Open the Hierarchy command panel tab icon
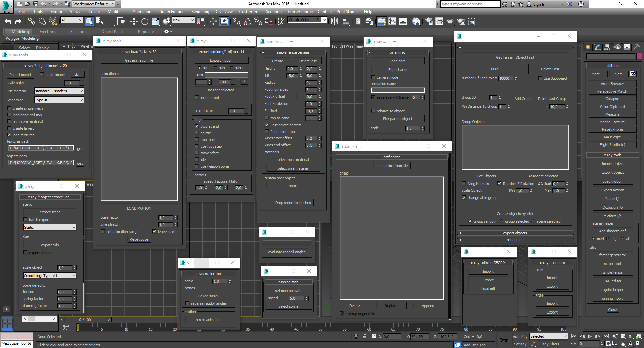 point(607,47)
